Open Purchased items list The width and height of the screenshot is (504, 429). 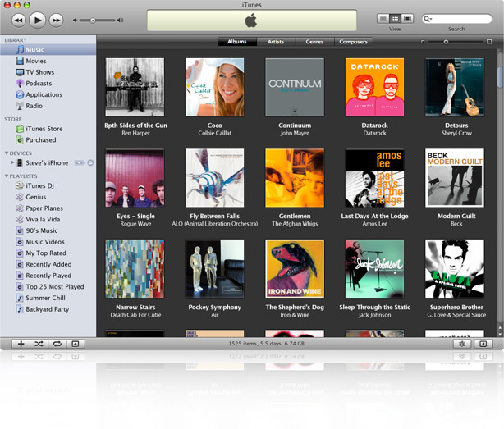(x=48, y=140)
